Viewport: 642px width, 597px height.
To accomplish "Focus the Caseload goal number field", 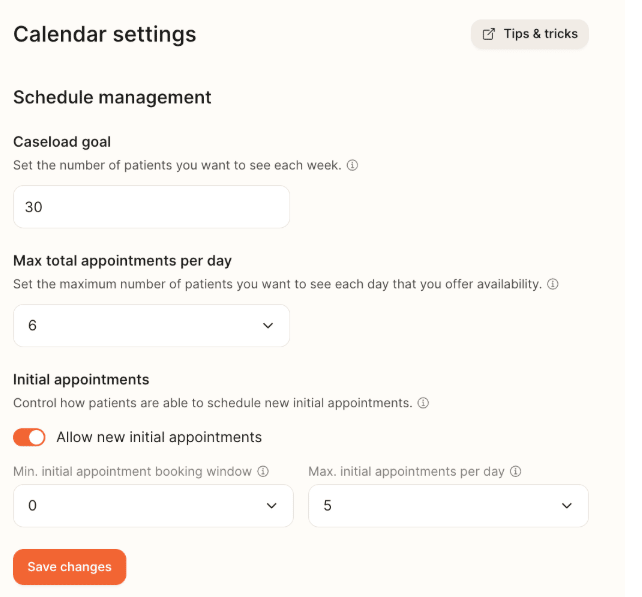I will (151, 207).
